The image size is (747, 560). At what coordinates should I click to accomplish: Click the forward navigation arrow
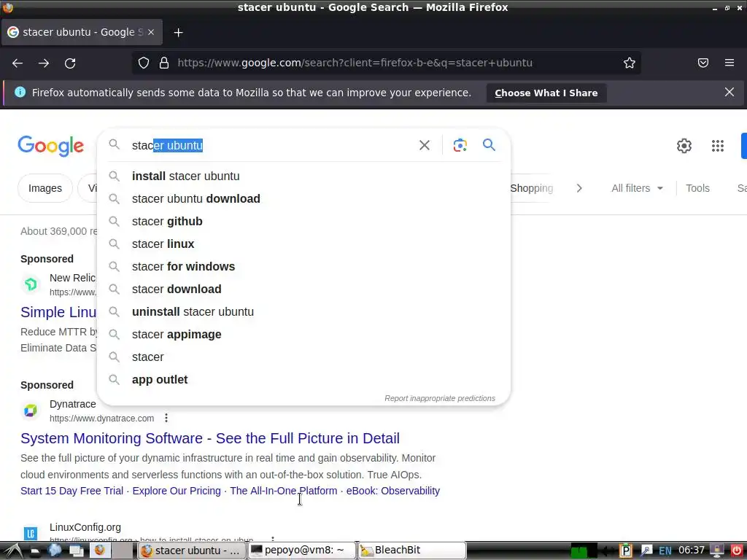point(44,63)
